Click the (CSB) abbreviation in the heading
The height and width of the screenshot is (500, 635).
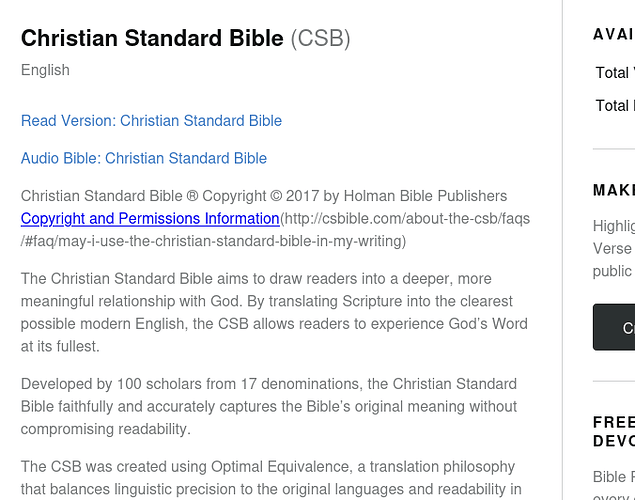(320, 38)
